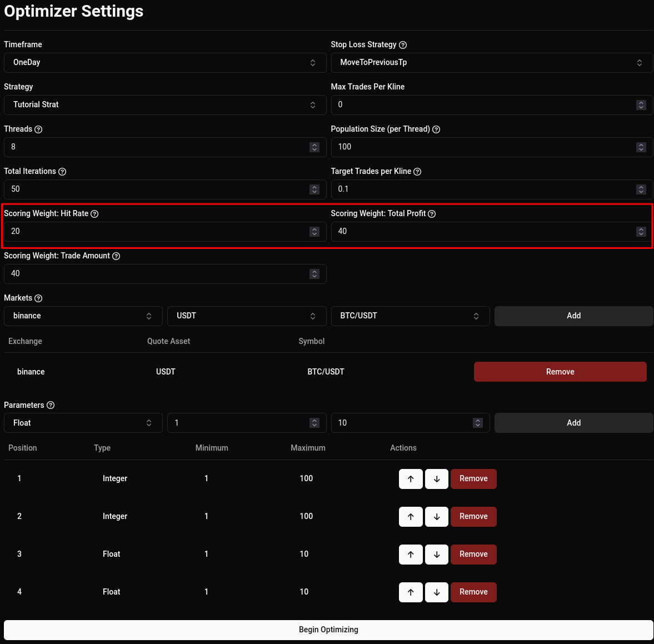Open the Timeframe dropdown showing OneDay
This screenshot has height=644, width=654.
(164, 62)
